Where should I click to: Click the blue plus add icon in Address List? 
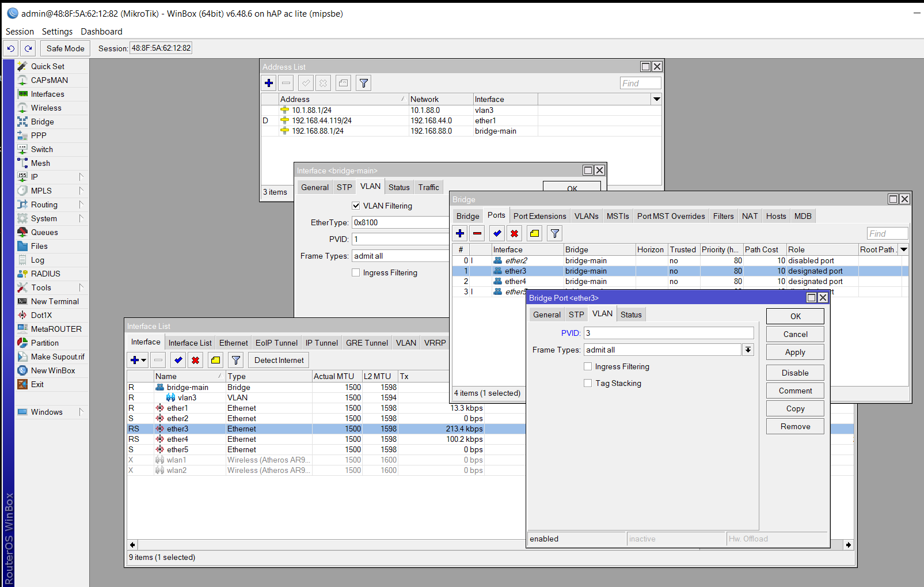coord(269,83)
